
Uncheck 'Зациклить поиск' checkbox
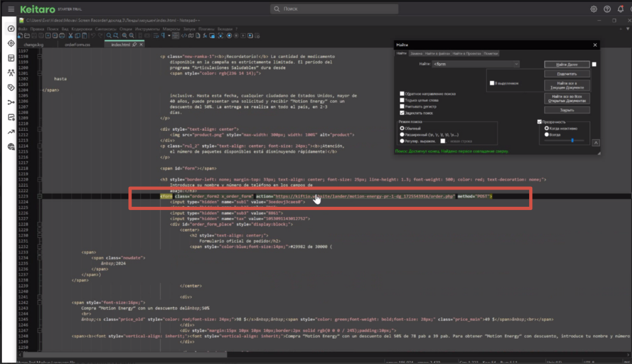pos(402,113)
